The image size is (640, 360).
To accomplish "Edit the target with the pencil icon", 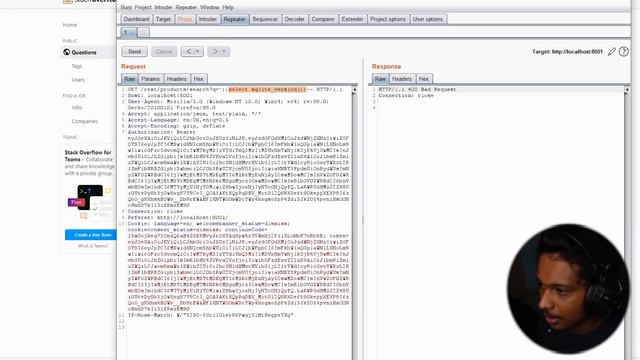I will 611,51.
